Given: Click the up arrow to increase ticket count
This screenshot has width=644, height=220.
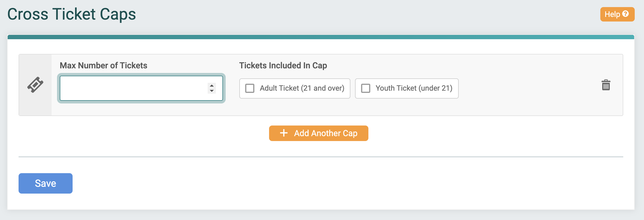Looking at the screenshot, I should point(212,85).
